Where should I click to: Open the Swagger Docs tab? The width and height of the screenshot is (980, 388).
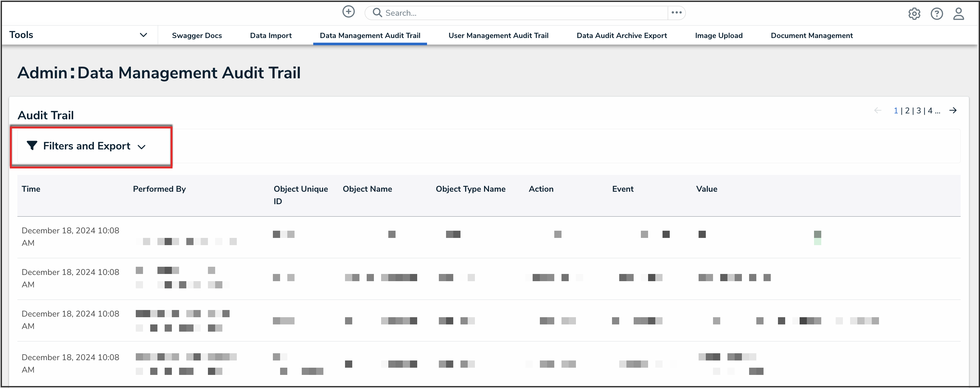click(x=197, y=35)
